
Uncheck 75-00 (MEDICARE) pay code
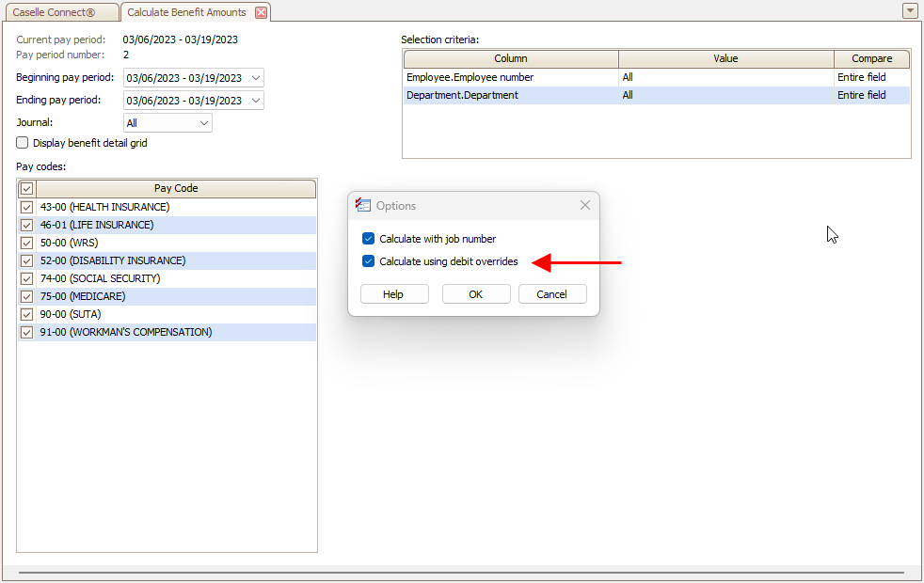[x=26, y=296]
